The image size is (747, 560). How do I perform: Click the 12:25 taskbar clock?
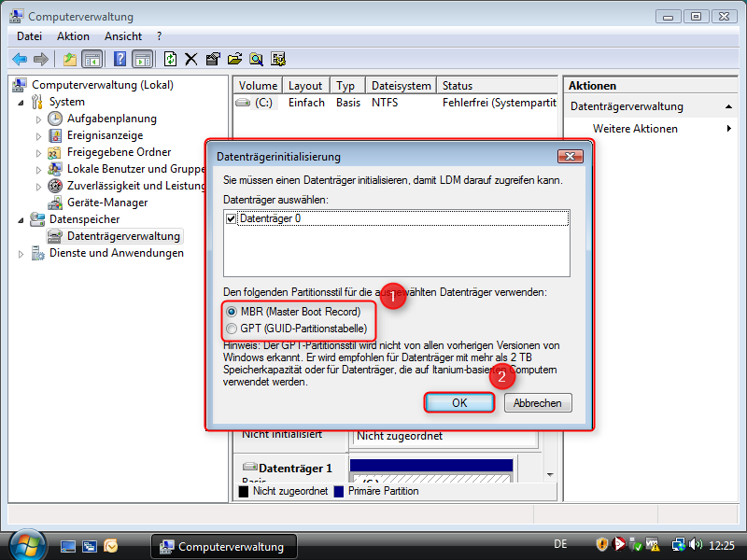721,545
